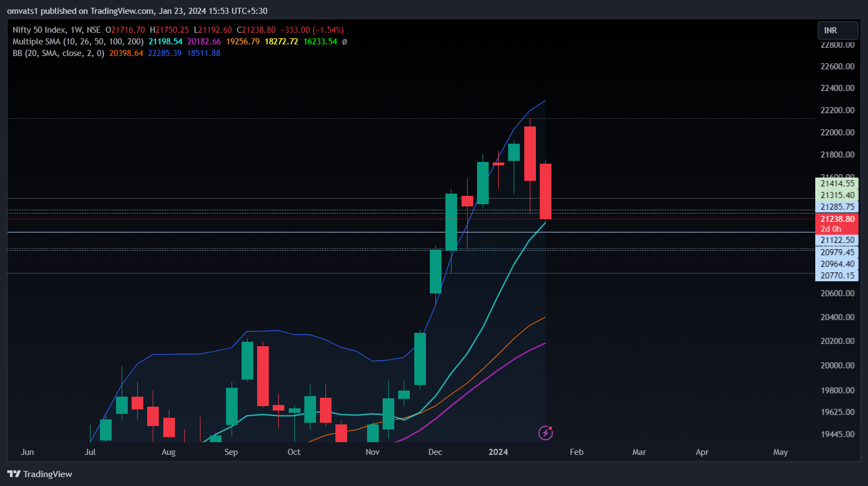Viewport: 868px width, 486px height.
Task: Click the BB upper value 22285.39
Action: 164,53
